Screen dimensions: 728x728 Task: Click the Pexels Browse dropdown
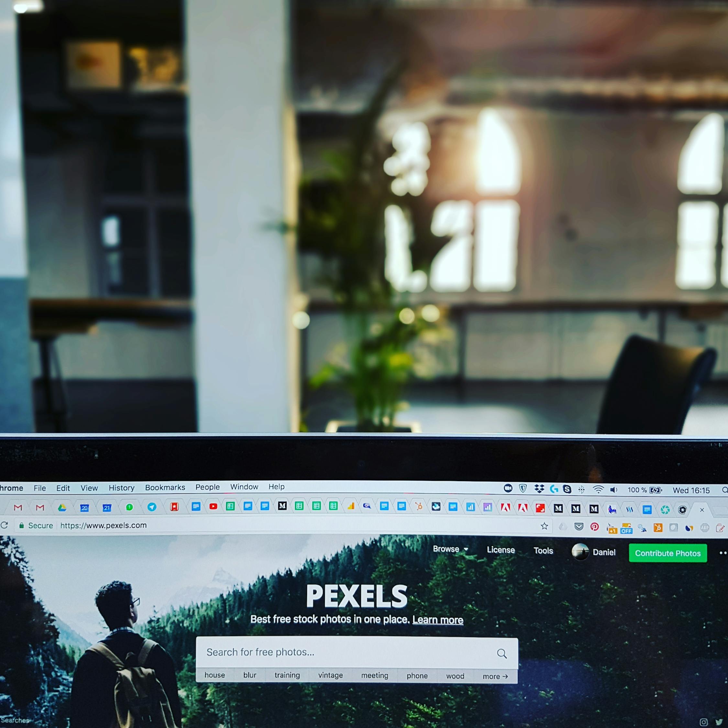[x=451, y=552]
